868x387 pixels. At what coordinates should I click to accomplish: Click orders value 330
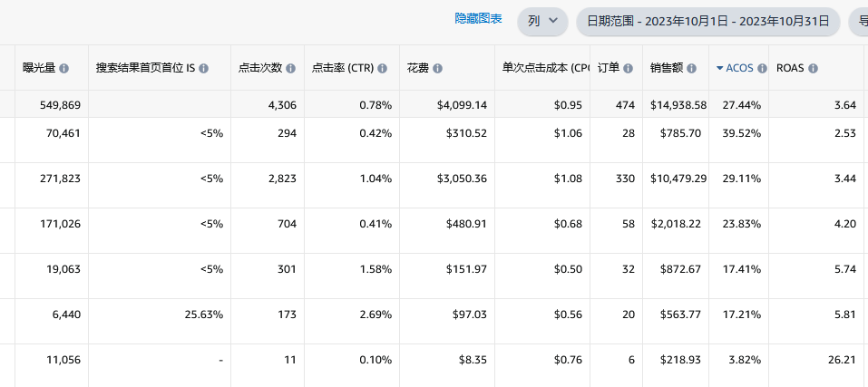coord(626,179)
